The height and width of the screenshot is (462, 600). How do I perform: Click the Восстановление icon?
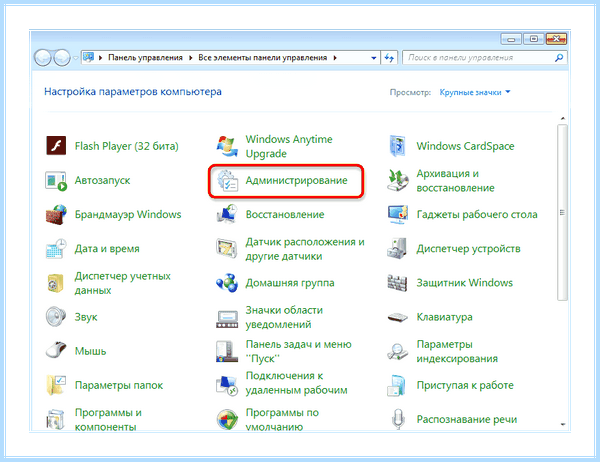click(227, 214)
